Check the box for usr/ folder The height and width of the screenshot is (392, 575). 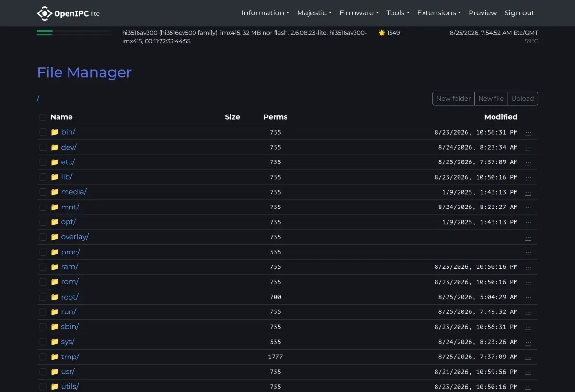coord(43,371)
